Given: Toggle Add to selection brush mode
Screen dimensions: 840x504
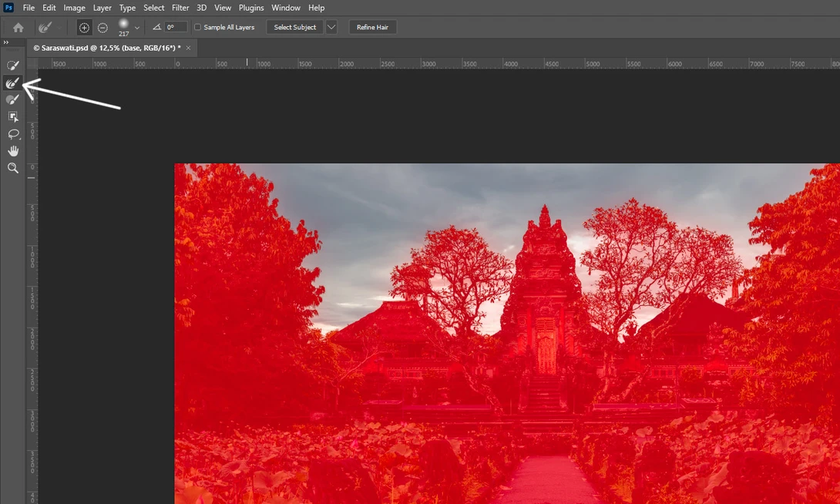Looking at the screenshot, I should click(84, 27).
